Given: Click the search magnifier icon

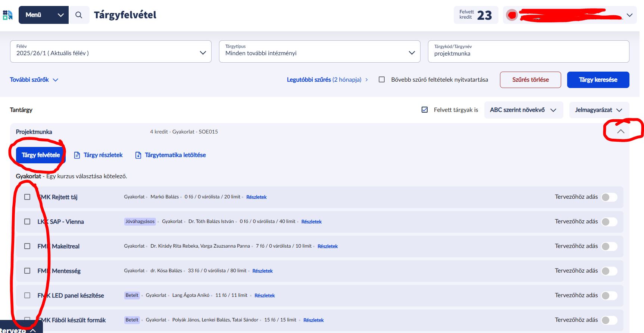Looking at the screenshot, I should coord(79,15).
